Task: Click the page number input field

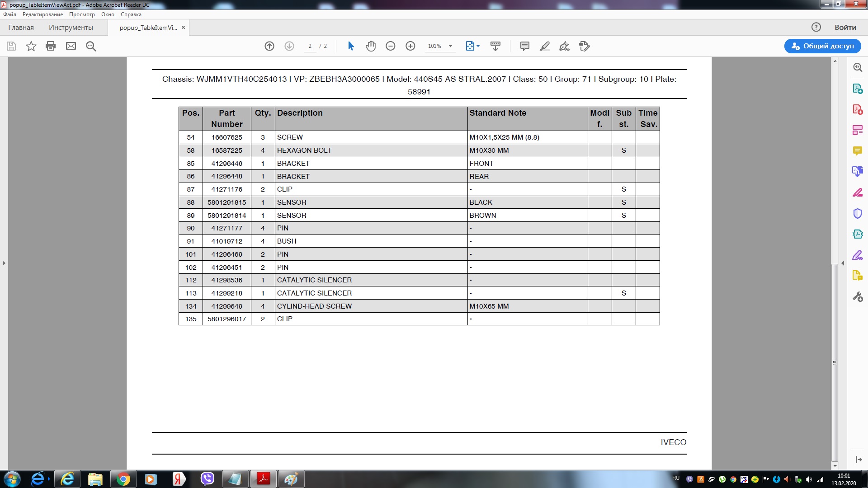Action: click(310, 46)
